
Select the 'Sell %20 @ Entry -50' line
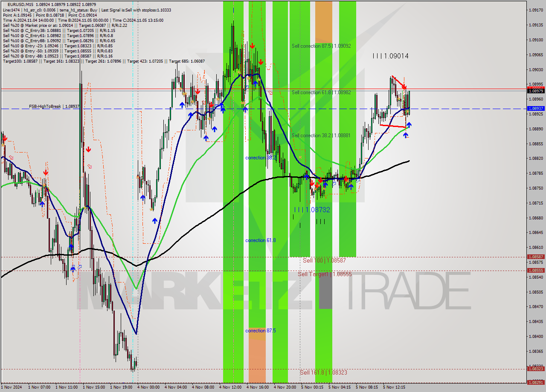(58, 51)
